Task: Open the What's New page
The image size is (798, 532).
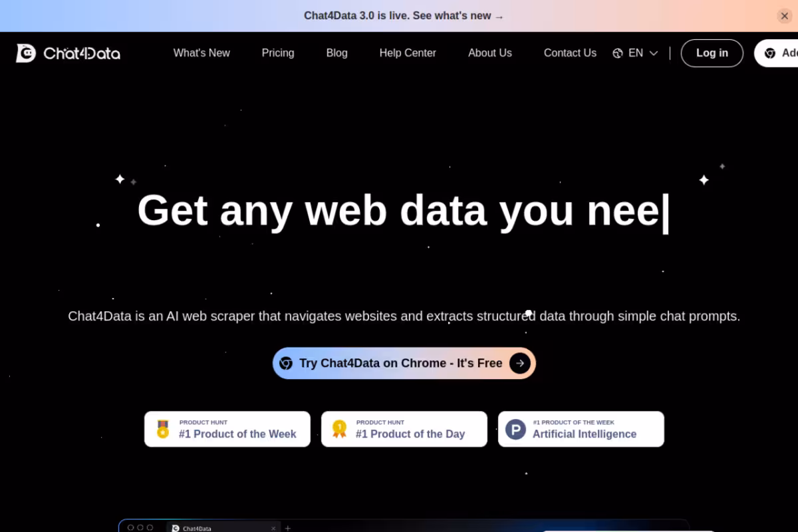Action: pyautogui.click(x=201, y=53)
